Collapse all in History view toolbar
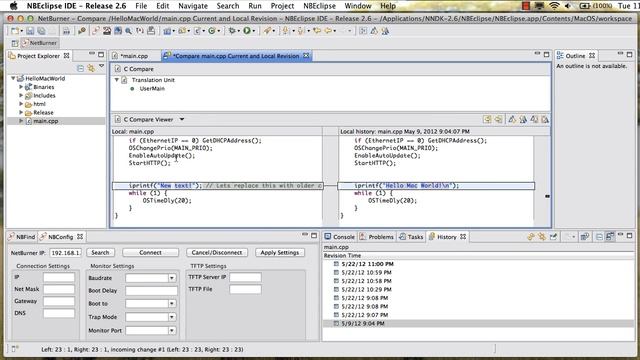This screenshot has height=360, width=640. click(599, 237)
